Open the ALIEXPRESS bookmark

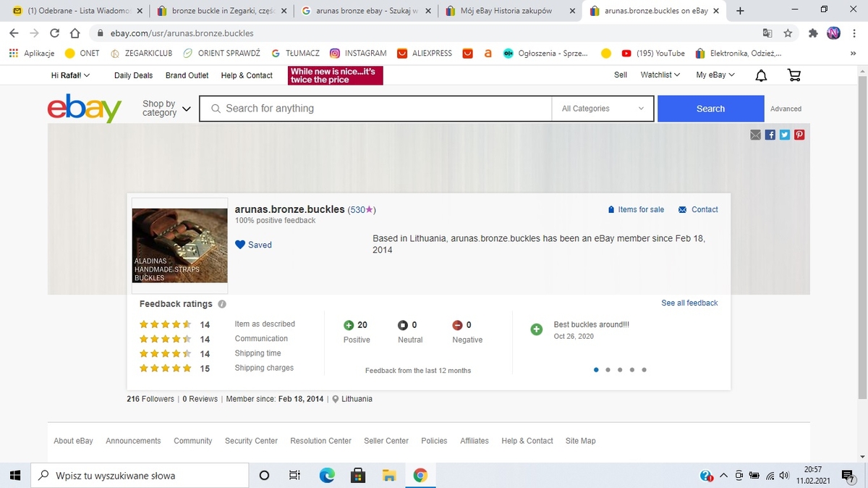click(426, 53)
